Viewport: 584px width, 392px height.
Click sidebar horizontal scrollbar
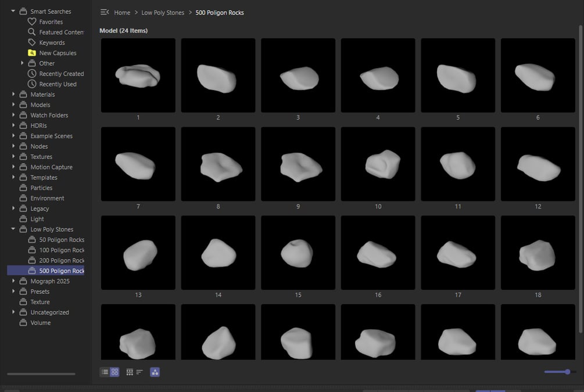click(41, 374)
